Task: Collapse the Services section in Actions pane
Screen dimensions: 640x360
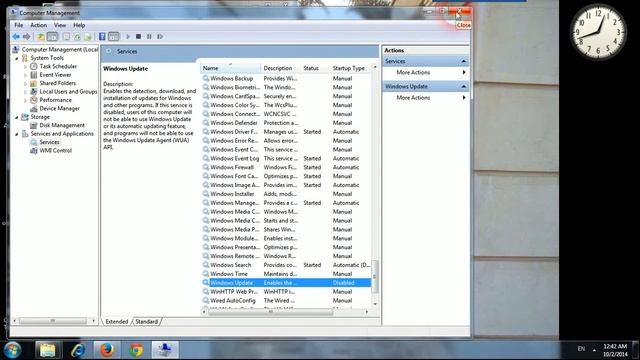Action: [x=464, y=61]
